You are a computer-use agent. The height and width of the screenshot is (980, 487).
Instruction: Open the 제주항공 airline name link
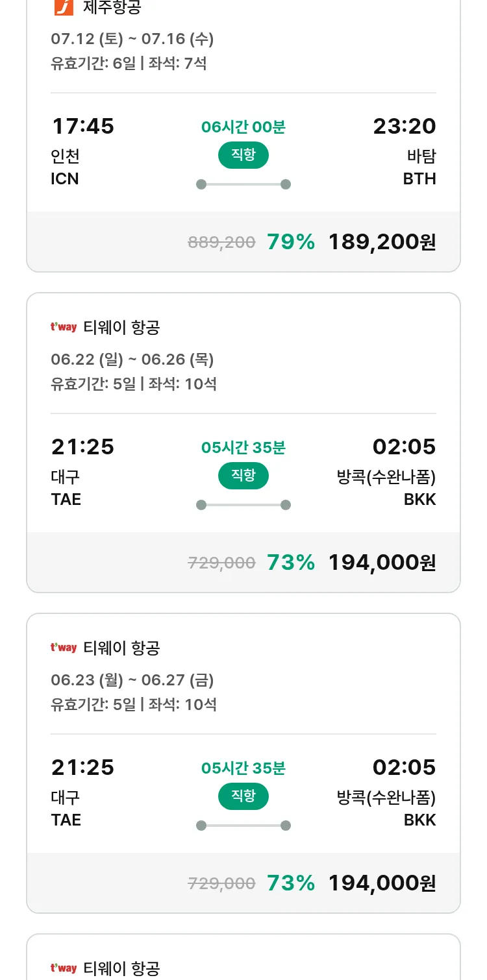(112, 7)
